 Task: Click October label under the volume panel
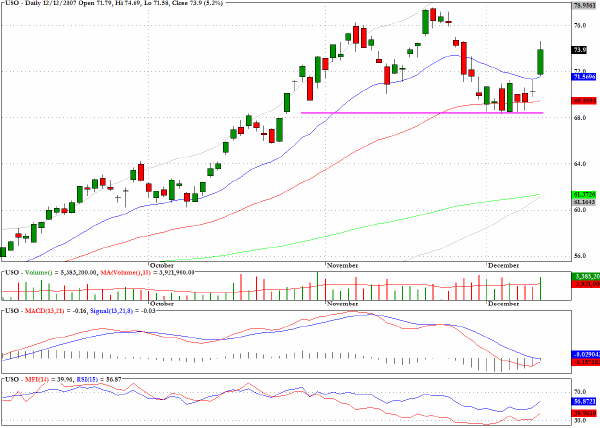161,304
